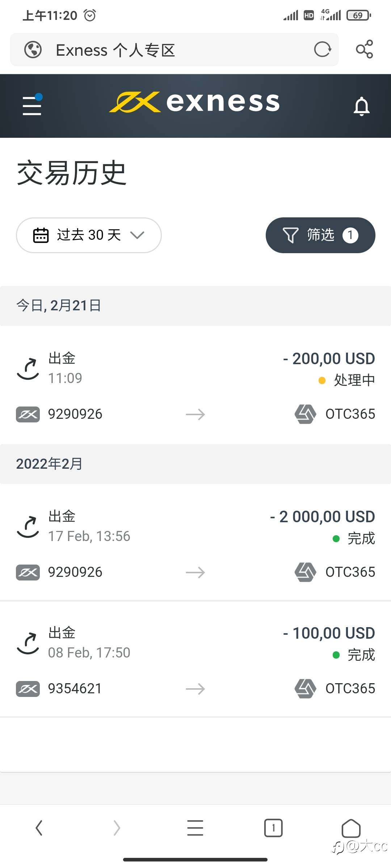Tap account number 9354621

coord(75,689)
